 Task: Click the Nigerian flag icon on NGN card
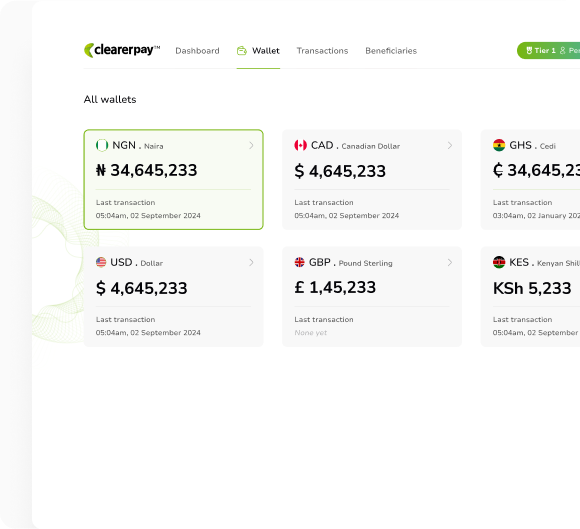coord(102,145)
